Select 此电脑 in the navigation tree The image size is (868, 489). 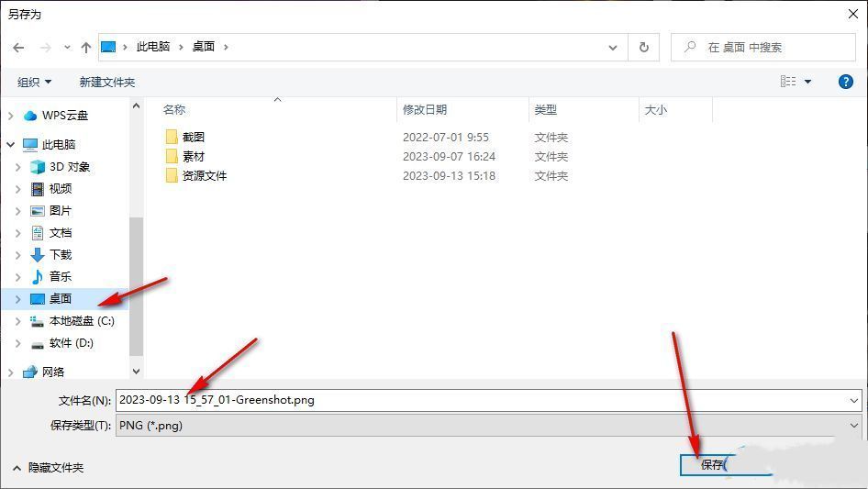[58, 145]
